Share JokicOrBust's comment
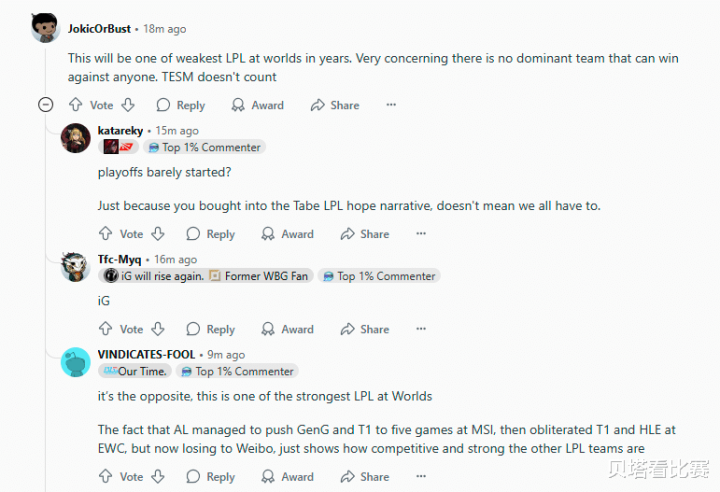 [335, 105]
